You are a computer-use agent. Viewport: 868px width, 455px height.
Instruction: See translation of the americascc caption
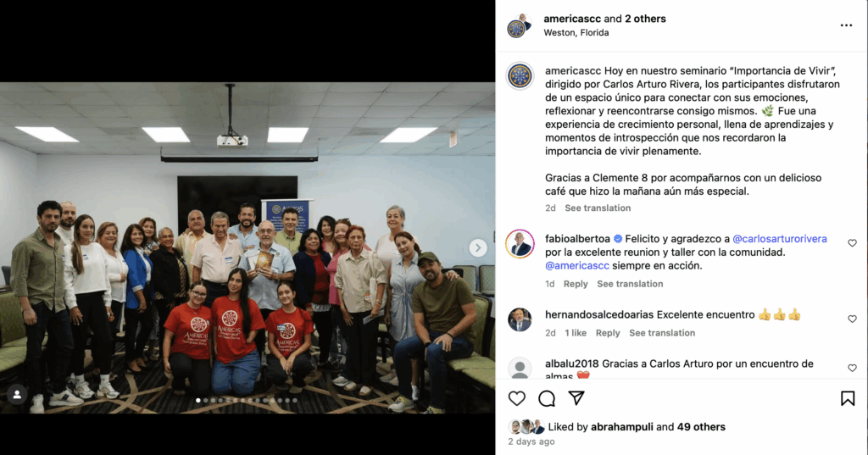tap(598, 208)
